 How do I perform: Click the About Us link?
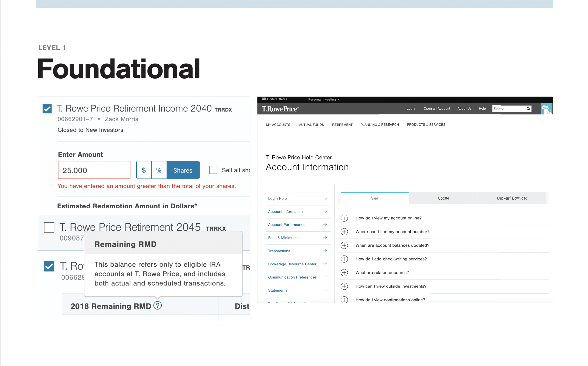pos(464,108)
